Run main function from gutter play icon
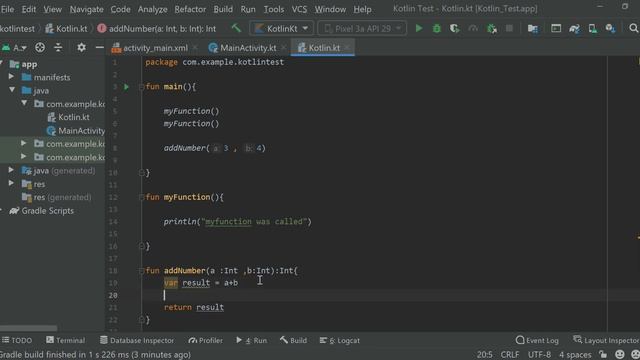 (127, 87)
